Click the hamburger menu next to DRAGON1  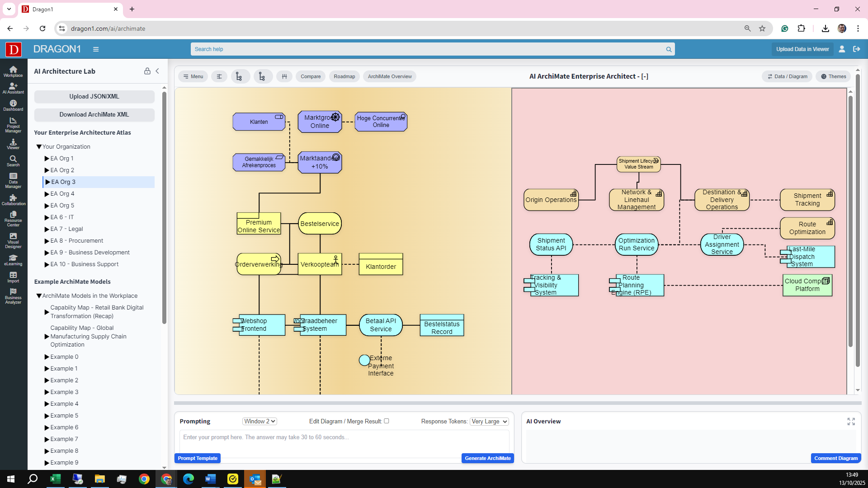click(x=96, y=49)
